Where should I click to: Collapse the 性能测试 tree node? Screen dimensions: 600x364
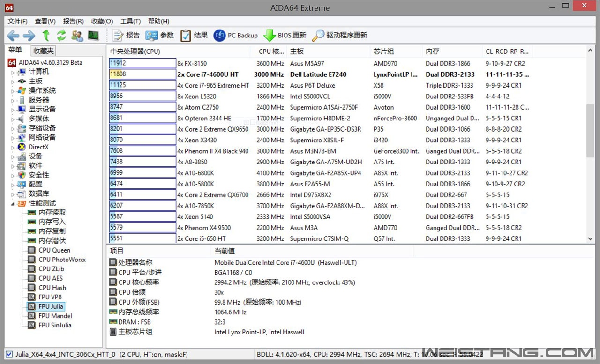click(x=13, y=203)
